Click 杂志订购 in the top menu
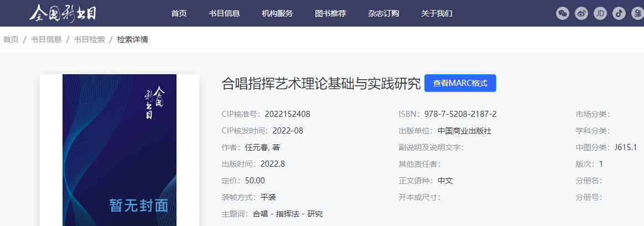644x226 pixels. pos(383,13)
